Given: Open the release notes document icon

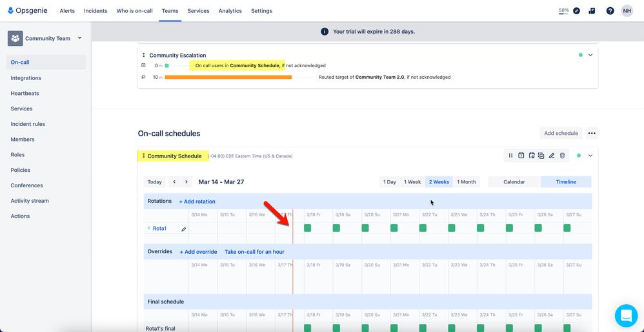Looking at the screenshot, I should click(592, 11).
